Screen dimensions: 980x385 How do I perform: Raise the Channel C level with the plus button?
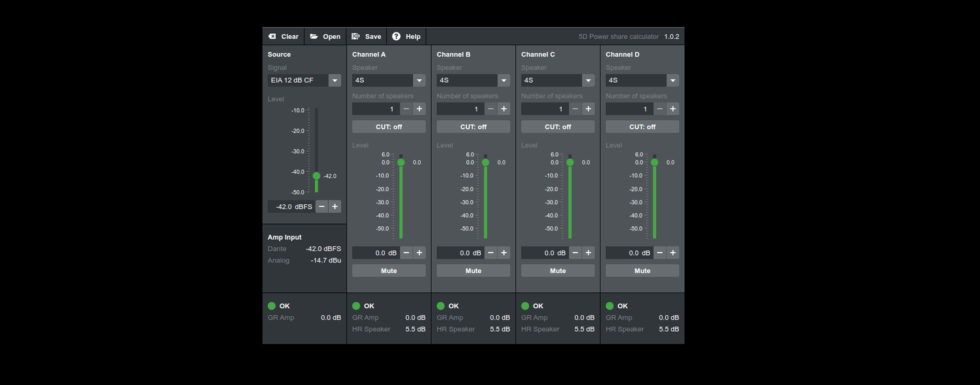(x=589, y=253)
